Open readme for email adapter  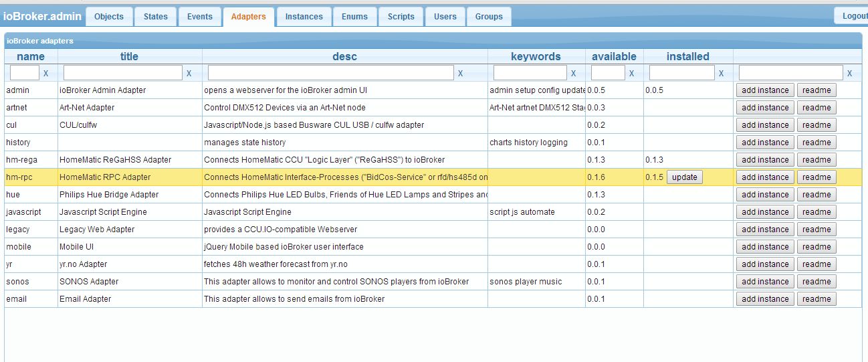(x=817, y=299)
